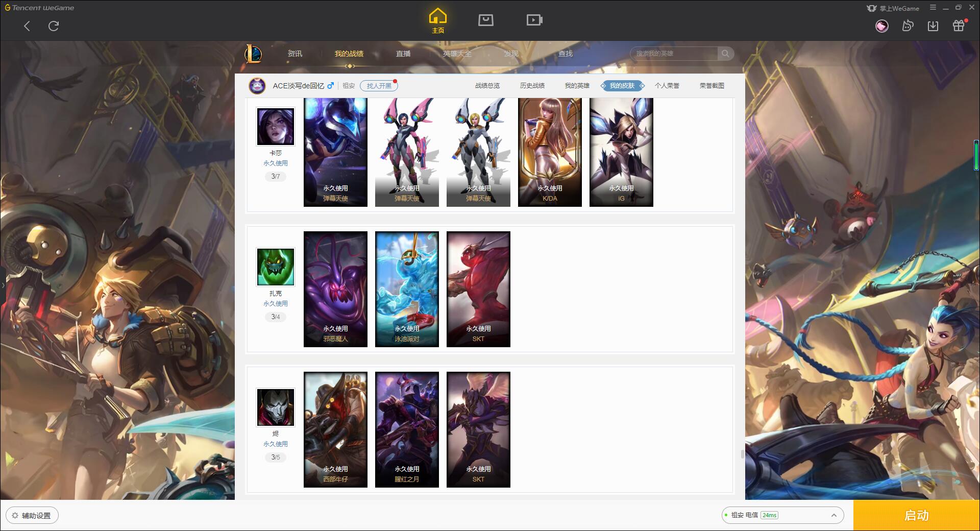Click the 找人开黑 button
The width and height of the screenshot is (980, 531).
tap(379, 86)
